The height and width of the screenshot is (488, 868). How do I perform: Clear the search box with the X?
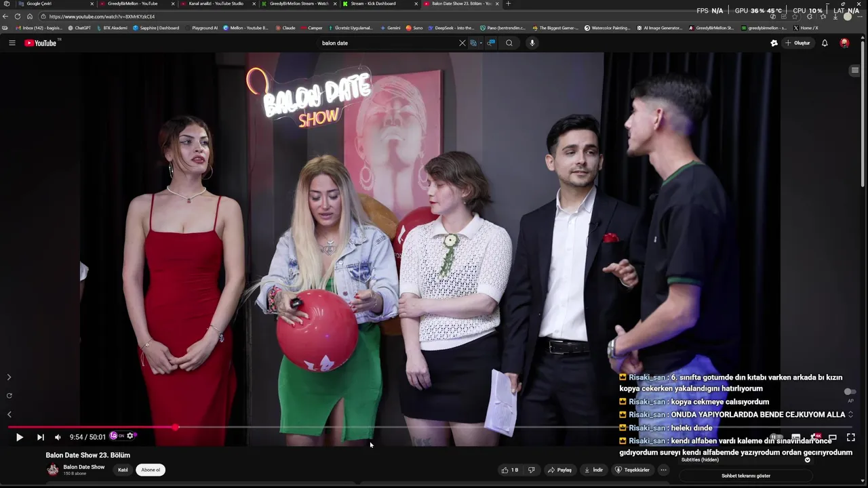coord(462,43)
